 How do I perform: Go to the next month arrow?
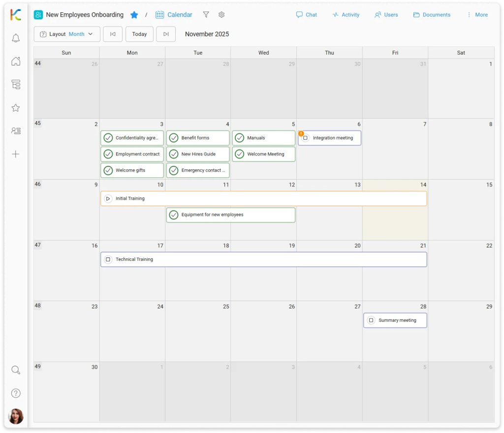click(166, 34)
